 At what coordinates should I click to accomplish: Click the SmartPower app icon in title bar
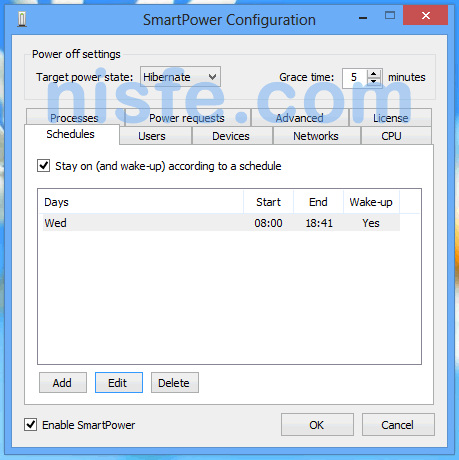[x=22, y=19]
